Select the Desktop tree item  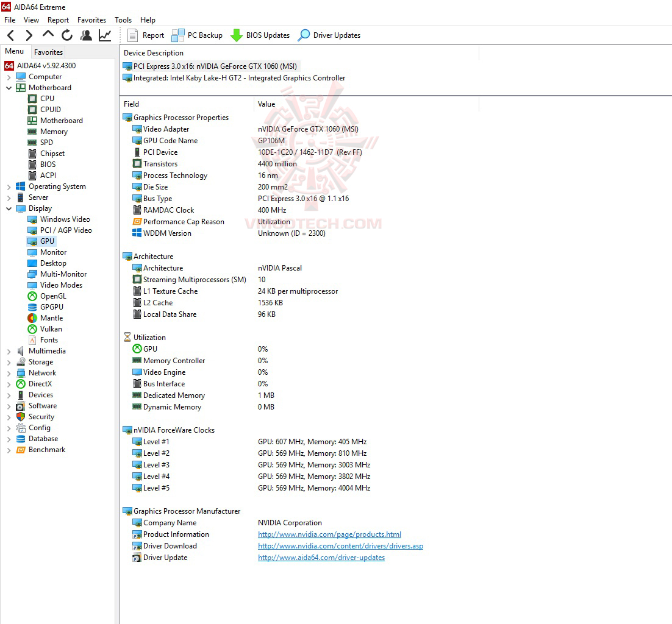pyautogui.click(x=47, y=263)
